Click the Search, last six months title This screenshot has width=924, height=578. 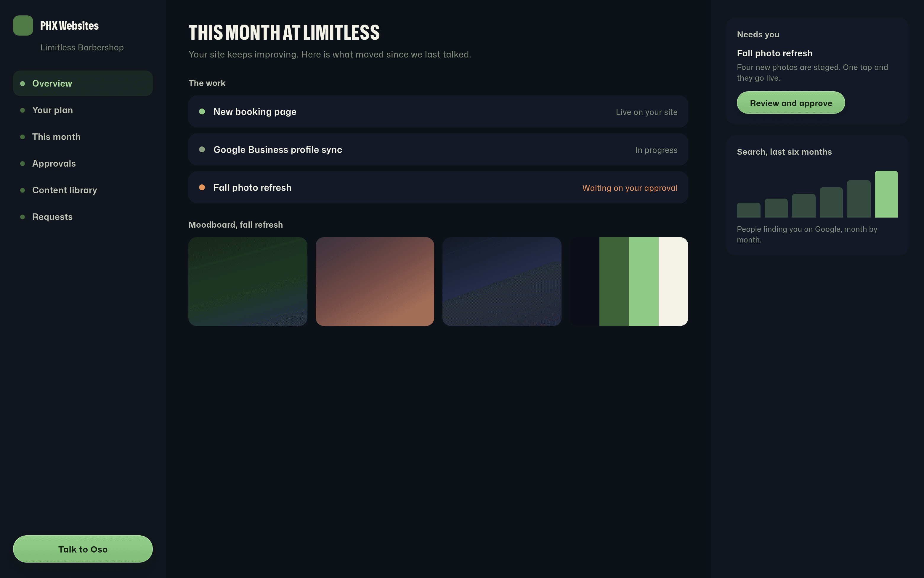click(x=784, y=152)
